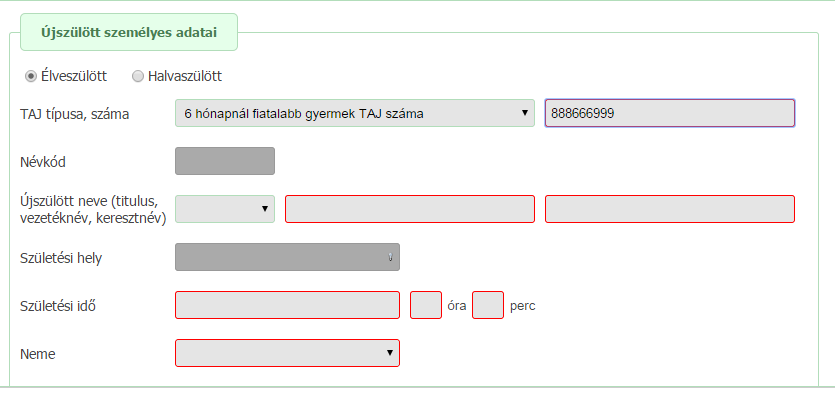
Task: Click the Újszülött személyes adatai section header
Action: 129,32
